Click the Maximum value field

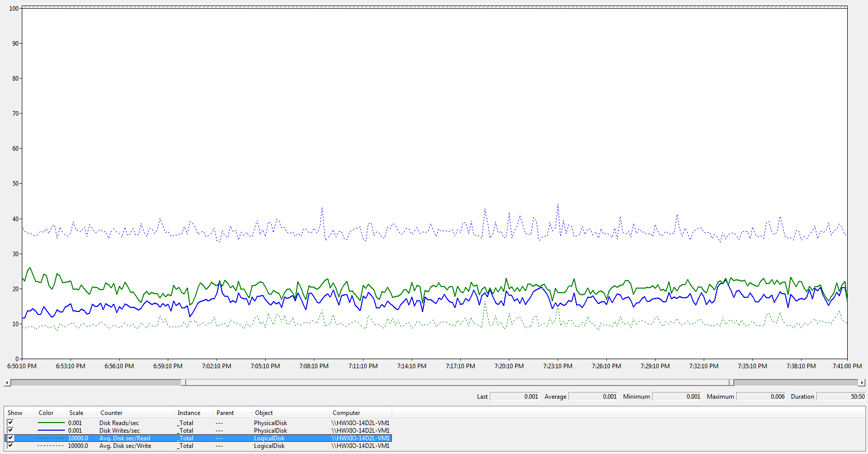[761, 397]
